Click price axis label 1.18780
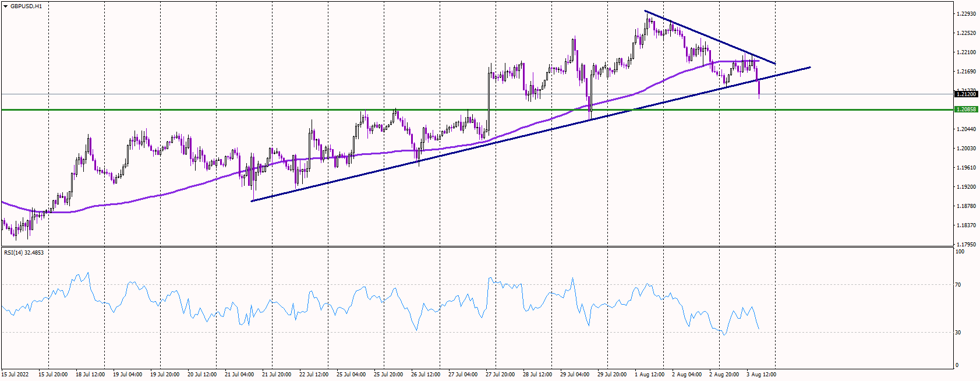 [x=965, y=206]
